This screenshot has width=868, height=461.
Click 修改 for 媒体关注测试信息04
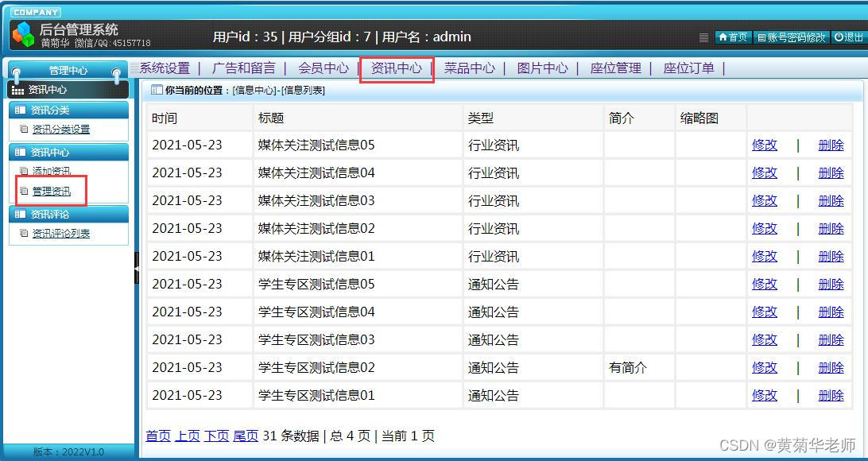pyautogui.click(x=765, y=172)
